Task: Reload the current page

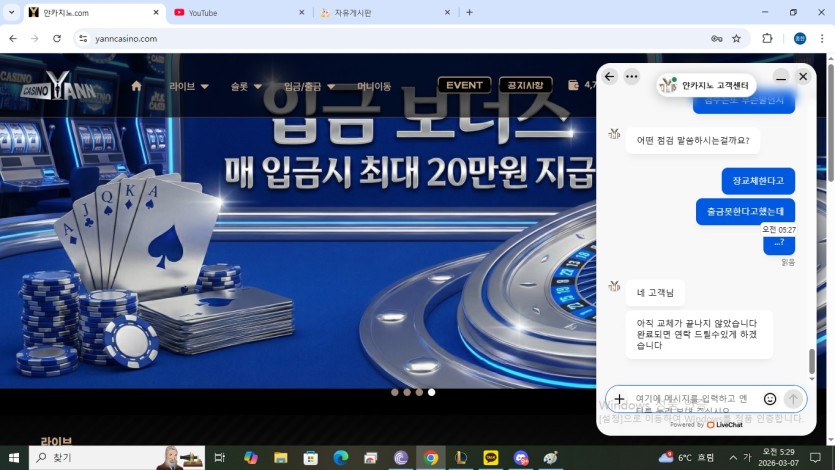Action: [57, 38]
